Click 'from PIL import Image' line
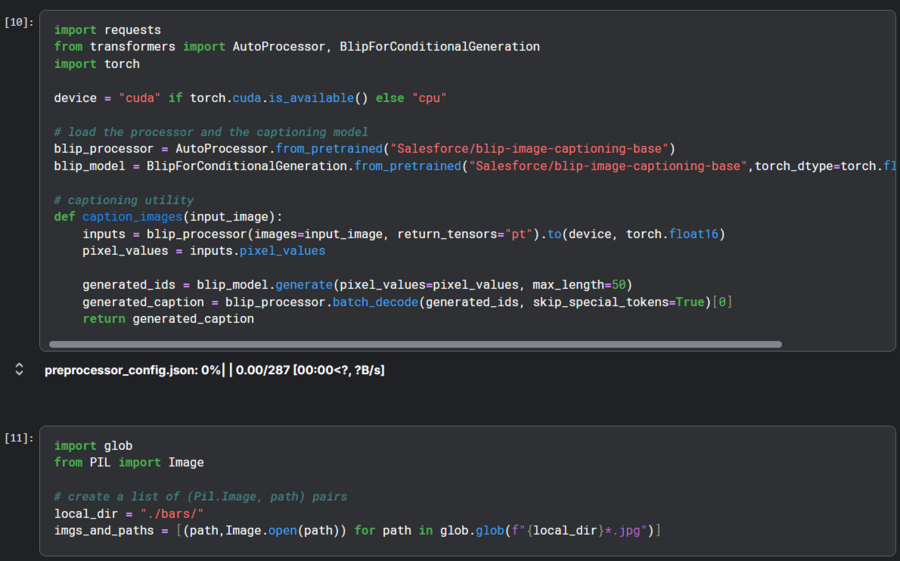 128,463
